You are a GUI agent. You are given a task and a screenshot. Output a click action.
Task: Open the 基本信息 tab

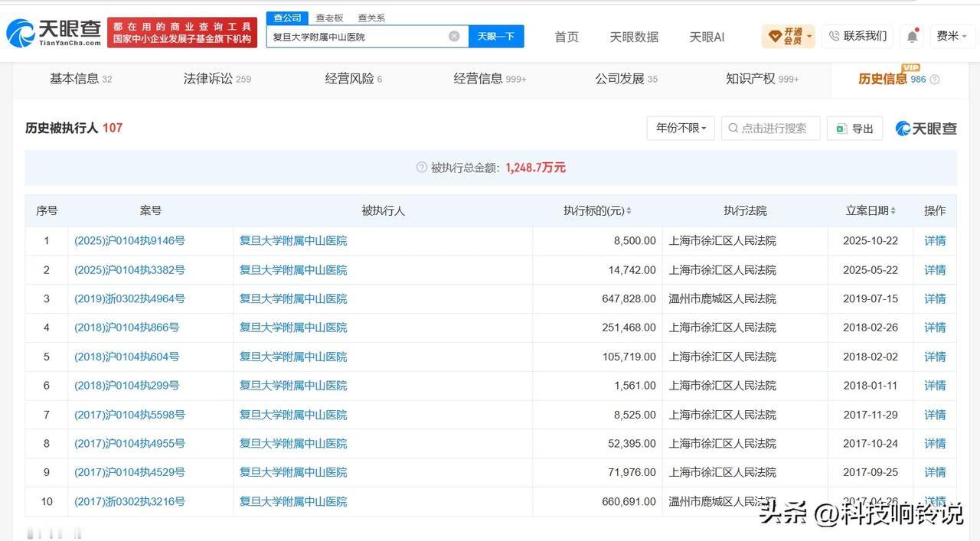(80, 78)
